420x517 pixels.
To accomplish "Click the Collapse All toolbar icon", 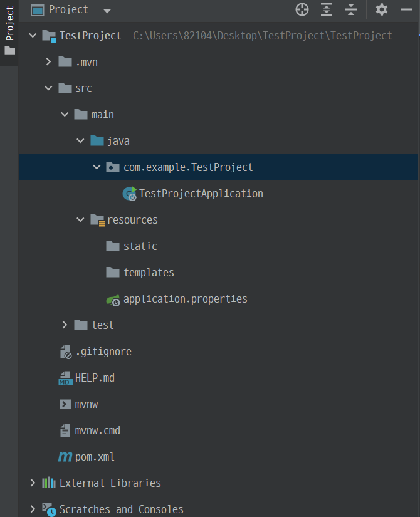I will (x=350, y=9).
